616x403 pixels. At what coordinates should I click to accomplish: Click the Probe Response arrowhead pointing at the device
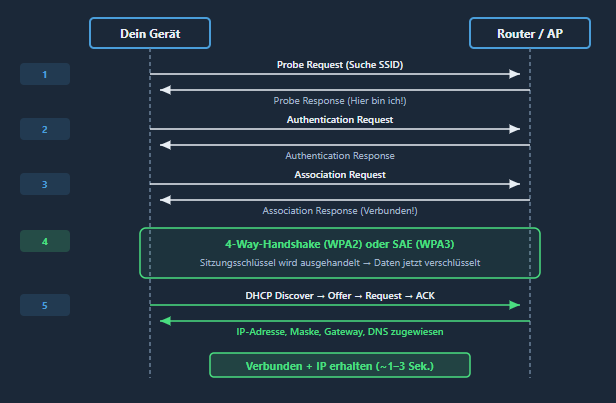click(165, 89)
